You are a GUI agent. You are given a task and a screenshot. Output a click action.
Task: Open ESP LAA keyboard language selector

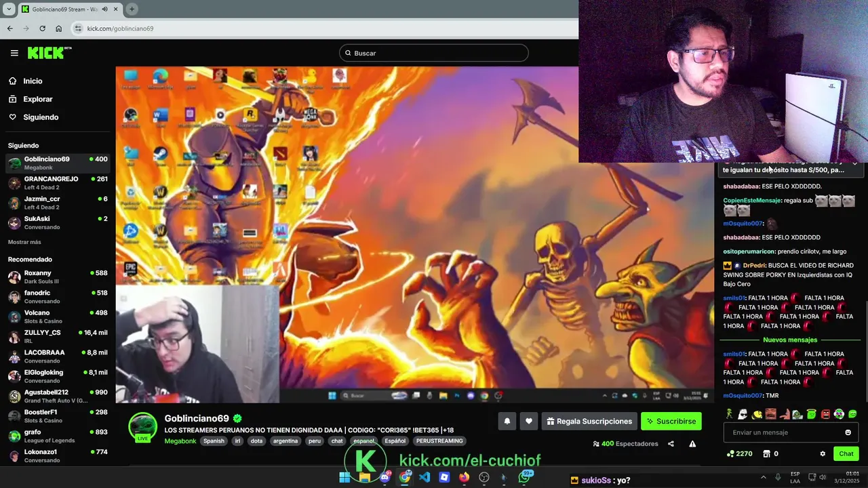click(795, 477)
